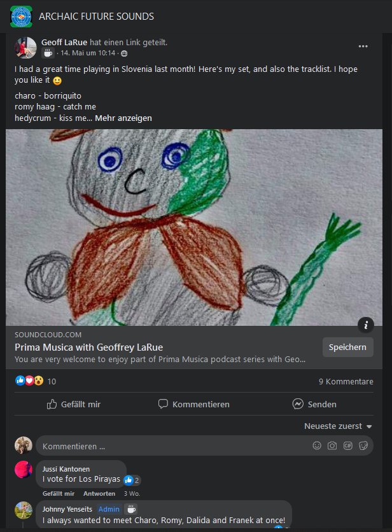Open the GIF picker in comment box
This screenshot has width=392, height=532.
pyautogui.click(x=347, y=446)
